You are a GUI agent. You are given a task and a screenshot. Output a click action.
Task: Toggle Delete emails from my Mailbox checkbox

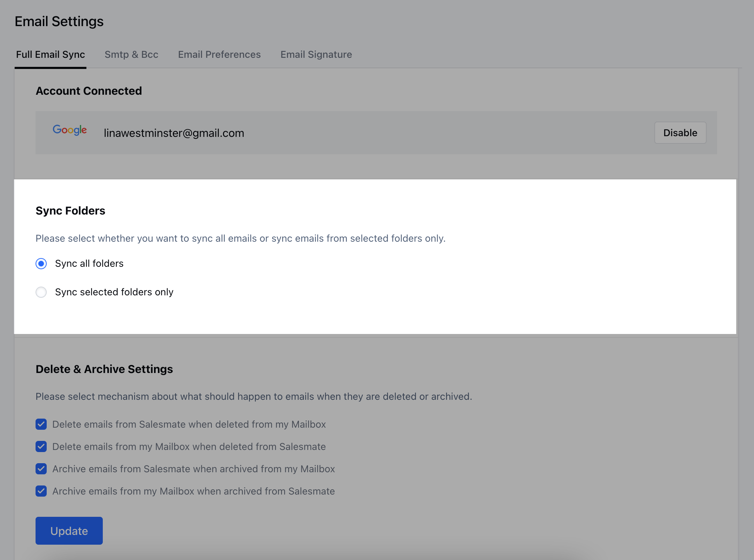point(41,446)
